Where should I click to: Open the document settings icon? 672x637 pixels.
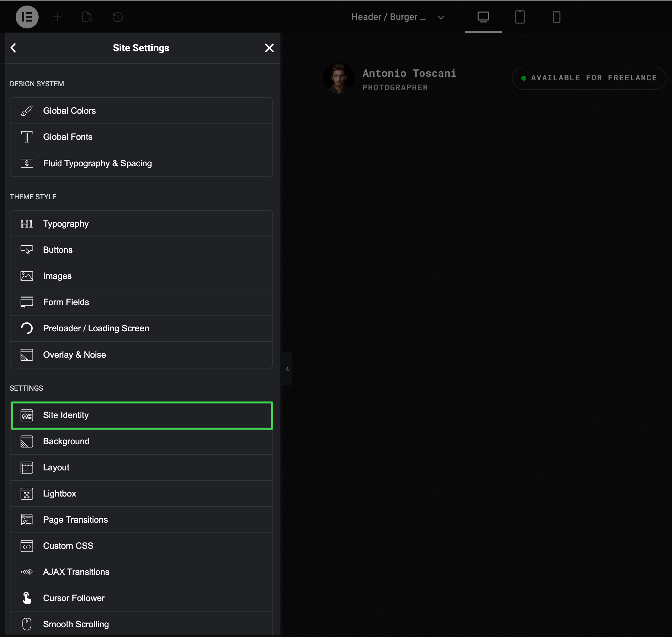(87, 17)
